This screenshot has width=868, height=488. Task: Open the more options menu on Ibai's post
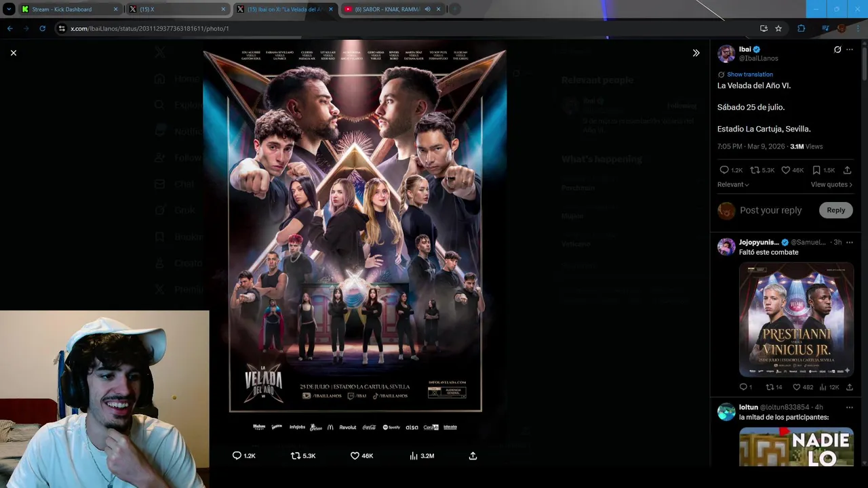(850, 49)
